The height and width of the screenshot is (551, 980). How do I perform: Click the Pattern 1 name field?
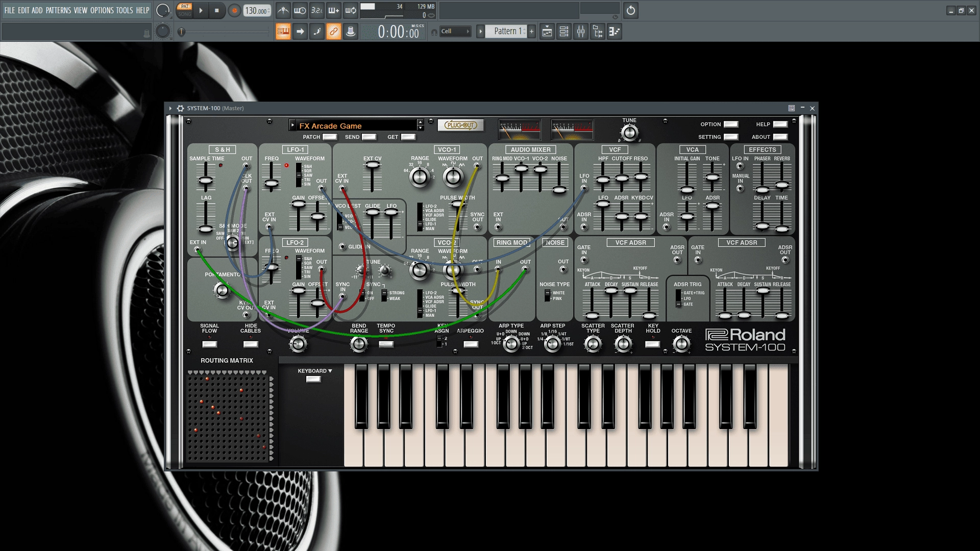[506, 32]
